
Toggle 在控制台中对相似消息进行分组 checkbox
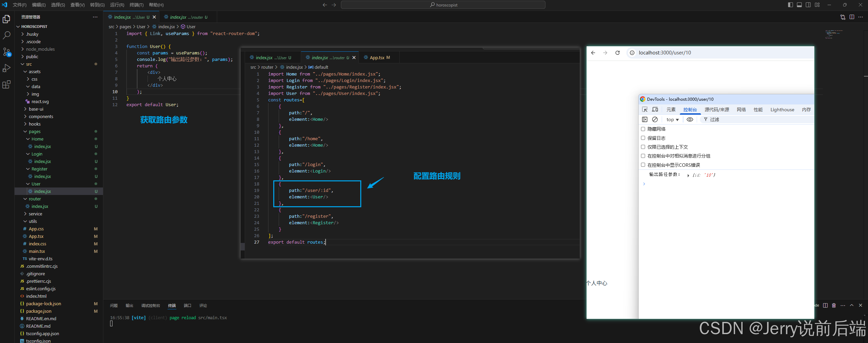point(643,156)
